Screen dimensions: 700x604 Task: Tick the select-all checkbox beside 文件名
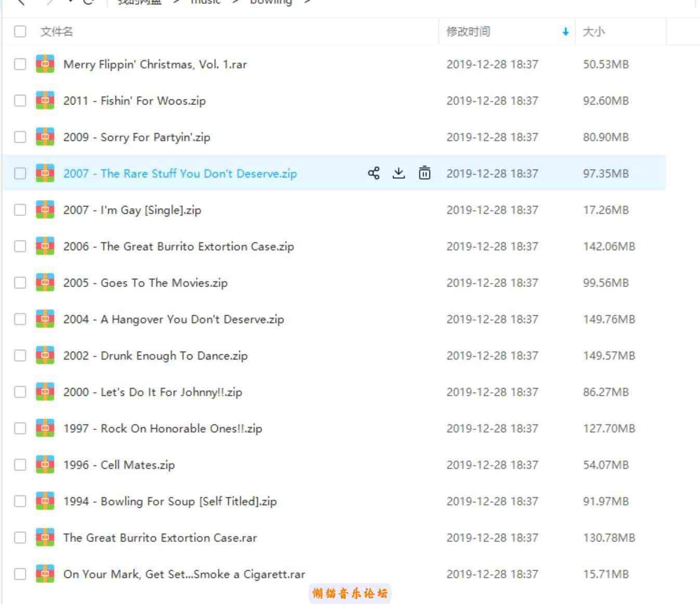20,31
